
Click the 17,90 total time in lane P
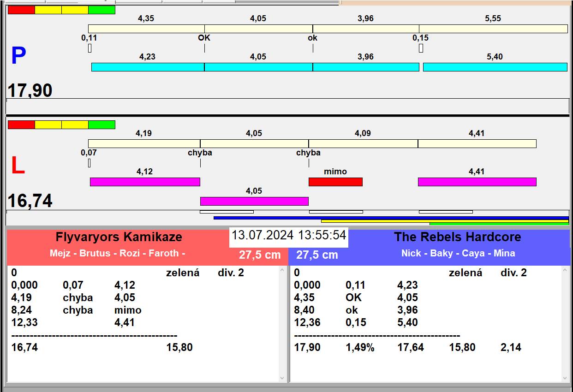click(30, 90)
